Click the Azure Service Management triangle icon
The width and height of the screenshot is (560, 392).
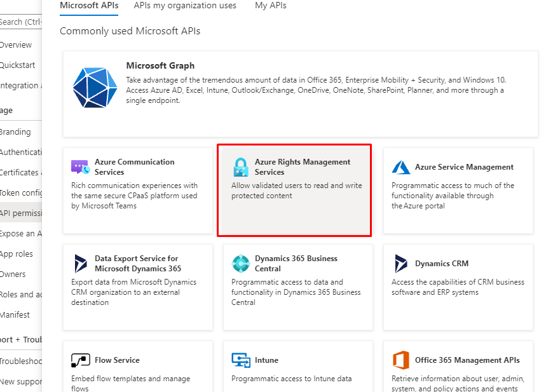click(x=400, y=167)
